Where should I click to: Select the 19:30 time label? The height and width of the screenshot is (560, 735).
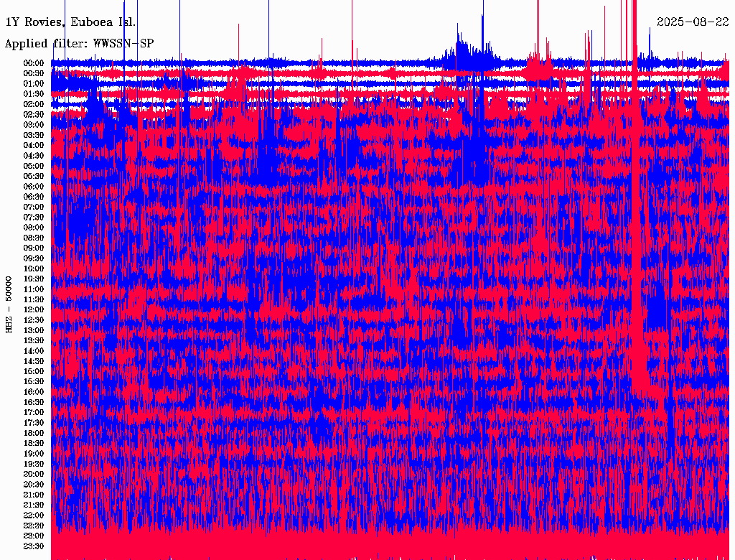tap(34, 464)
